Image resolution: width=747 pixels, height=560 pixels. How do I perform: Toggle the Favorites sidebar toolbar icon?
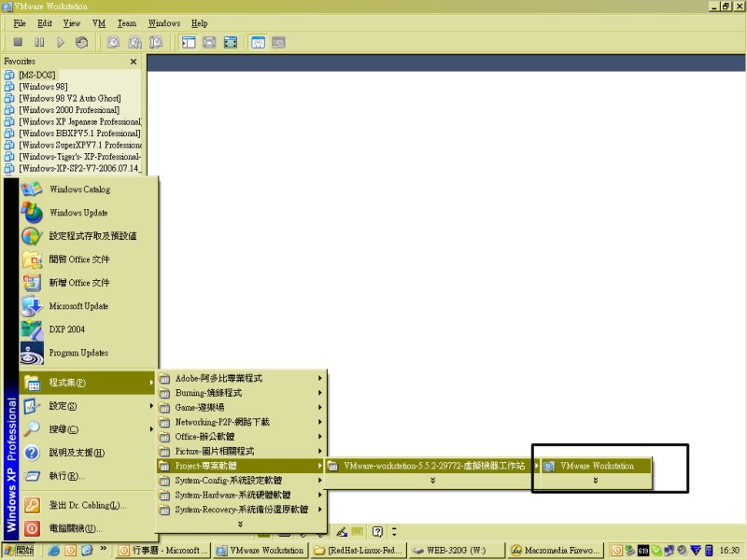click(x=189, y=42)
